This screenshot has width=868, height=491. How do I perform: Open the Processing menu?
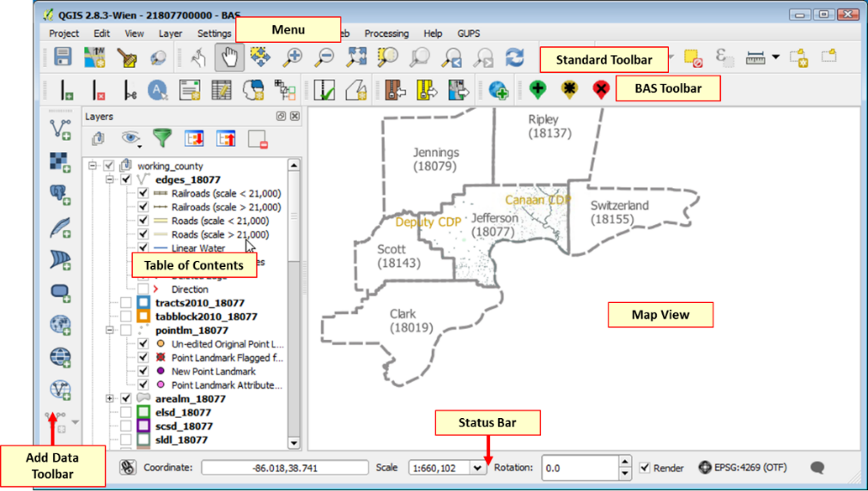point(386,33)
